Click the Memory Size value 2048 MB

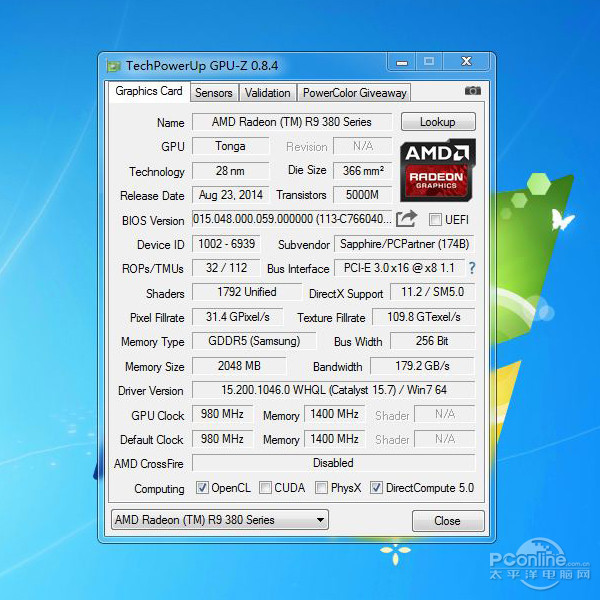point(239,366)
